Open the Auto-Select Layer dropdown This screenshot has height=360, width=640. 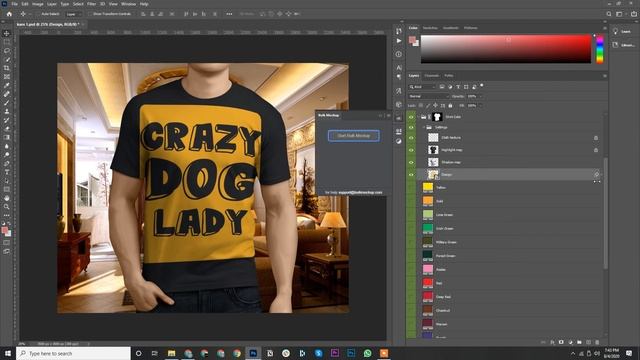(x=74, y=14)
